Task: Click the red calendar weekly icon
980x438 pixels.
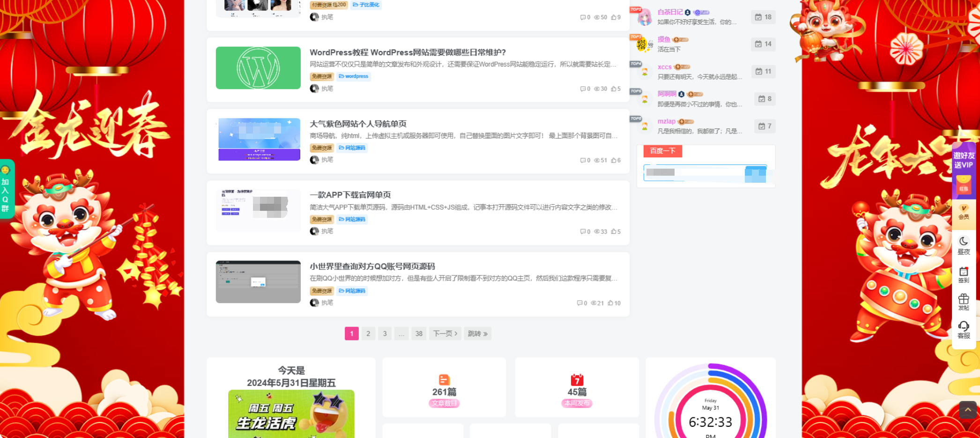Action: click(577, 379)
